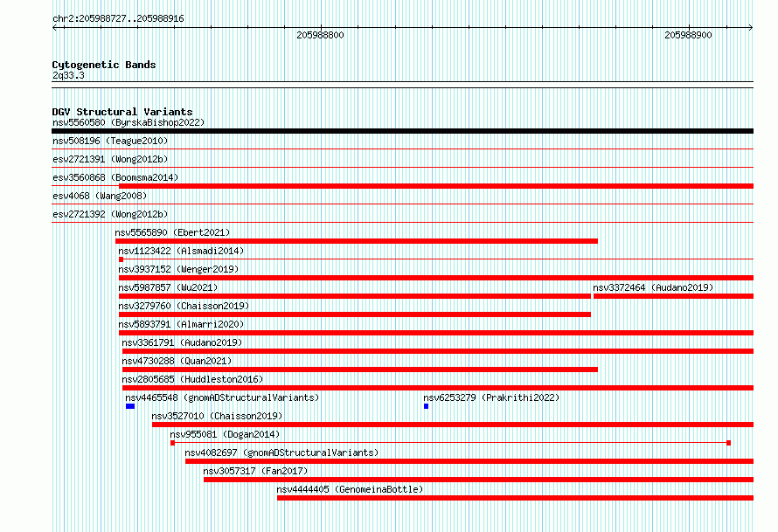The width and height of the screenshot is (778, 532).
Task: Click the red bar under nsv5987857
Action: [x=355, y=296]
